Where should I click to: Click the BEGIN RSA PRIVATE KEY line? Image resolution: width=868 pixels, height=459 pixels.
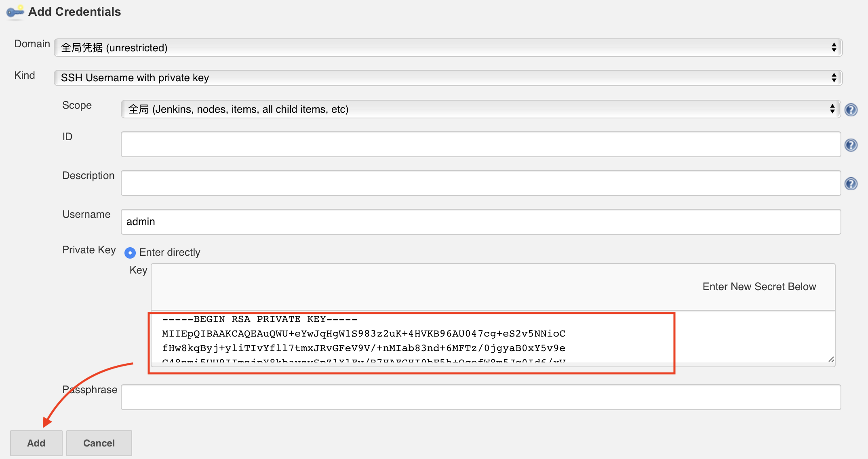(x=259, y=319)
